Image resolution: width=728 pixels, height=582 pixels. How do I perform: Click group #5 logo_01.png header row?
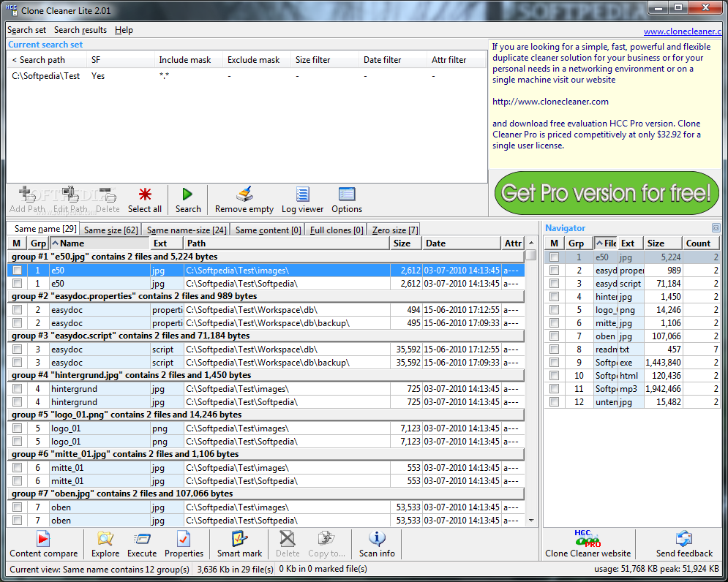tap(266, 415)
